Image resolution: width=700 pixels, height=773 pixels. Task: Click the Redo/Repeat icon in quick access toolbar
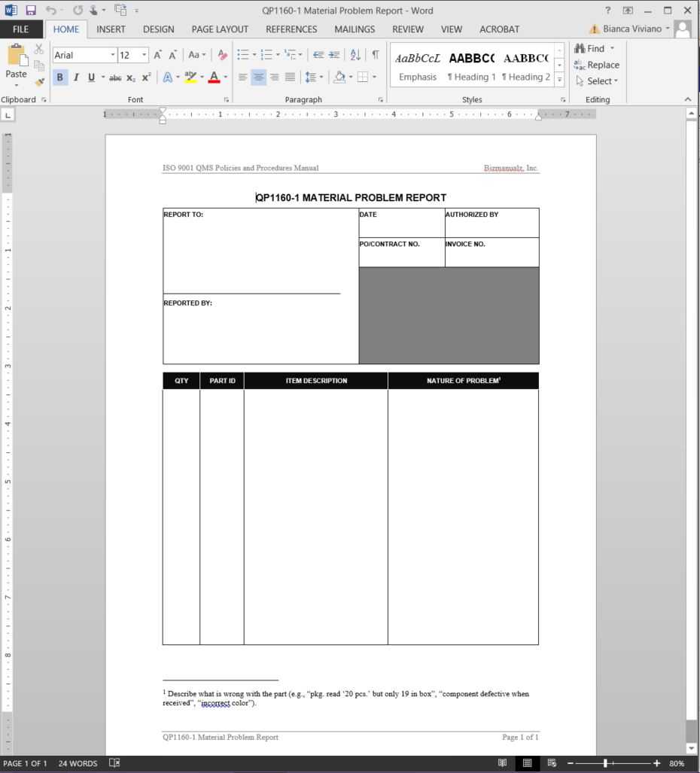(x=78, y=10)
